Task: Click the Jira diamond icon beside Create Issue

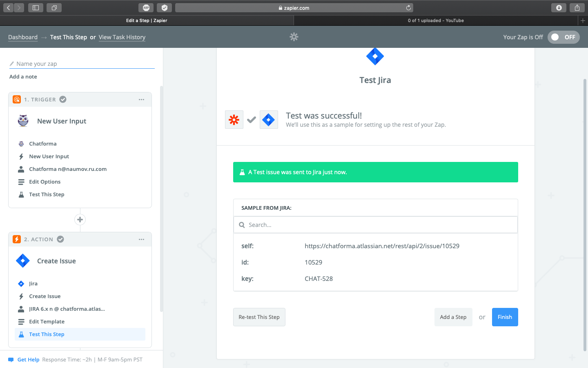Action: tap(23, 261)
